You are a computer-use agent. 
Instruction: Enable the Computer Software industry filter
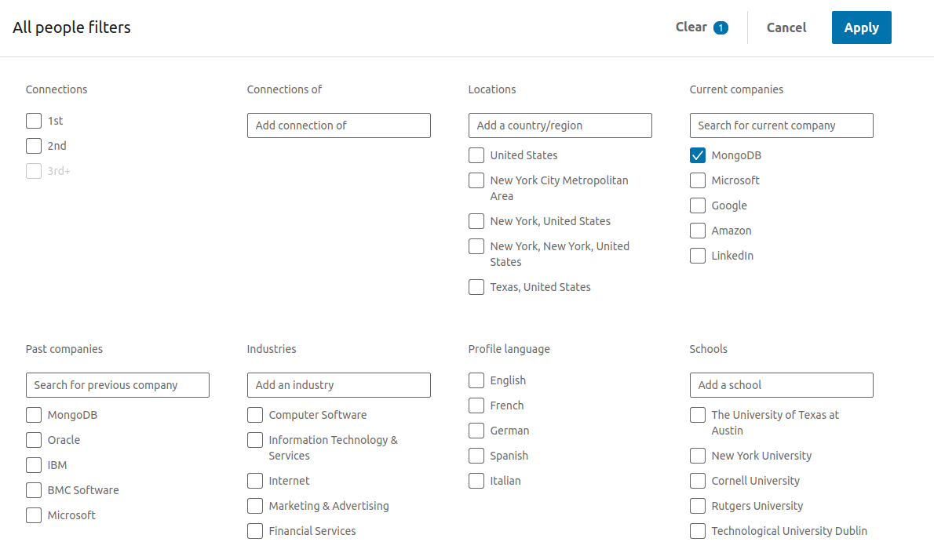point(255,415)
